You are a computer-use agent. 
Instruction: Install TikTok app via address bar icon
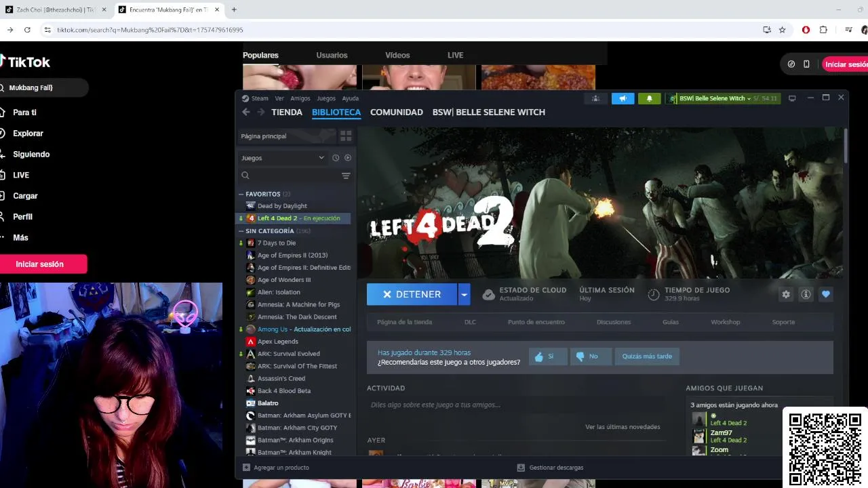point(767,30)
